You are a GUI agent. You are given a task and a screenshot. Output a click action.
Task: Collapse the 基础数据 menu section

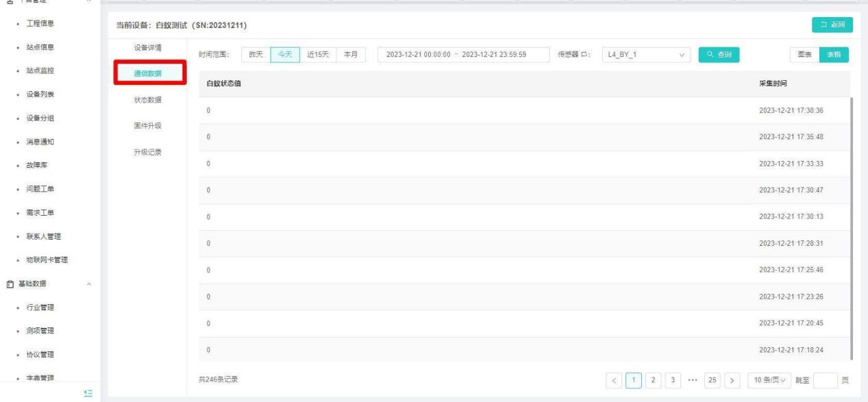(x=88, y=284)
